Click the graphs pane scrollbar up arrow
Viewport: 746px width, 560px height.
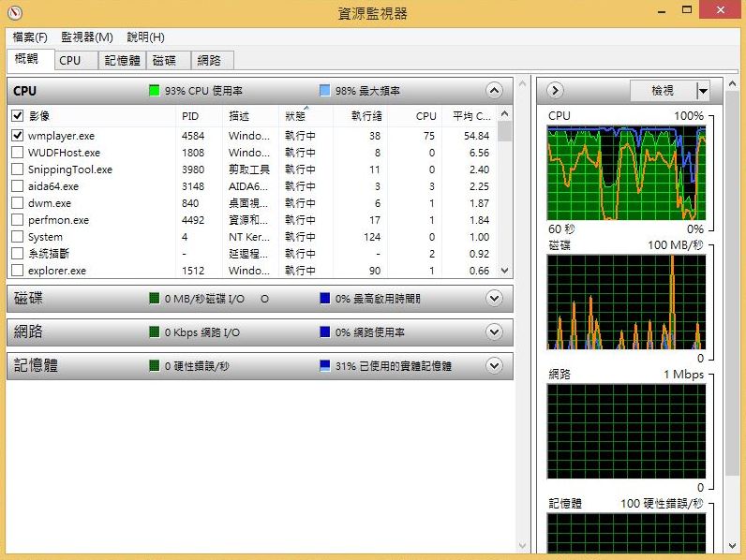pyautogui.click(x=733, y=83)
